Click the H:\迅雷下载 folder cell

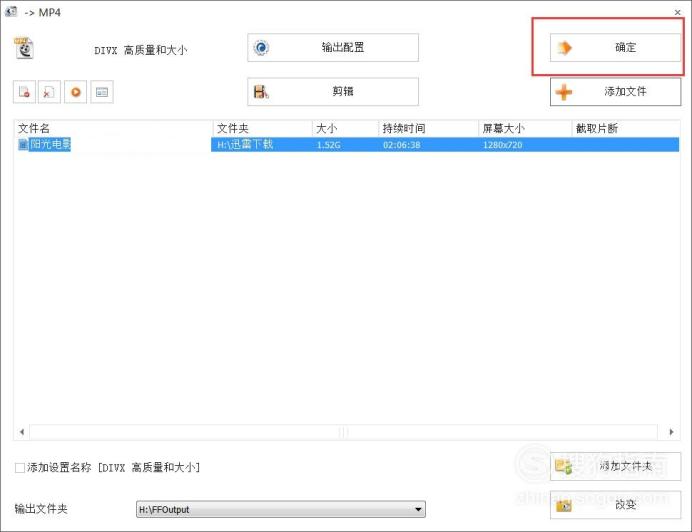click(x=245, y=144)
